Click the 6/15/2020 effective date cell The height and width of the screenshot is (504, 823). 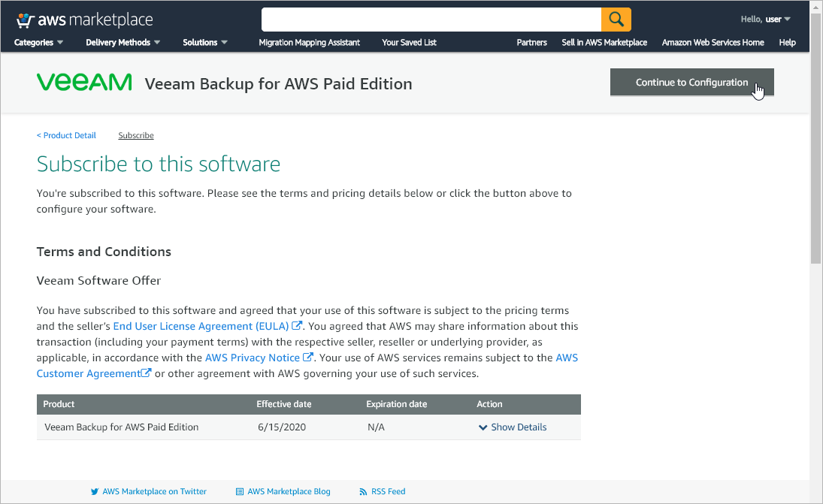(x=282, y=427)
